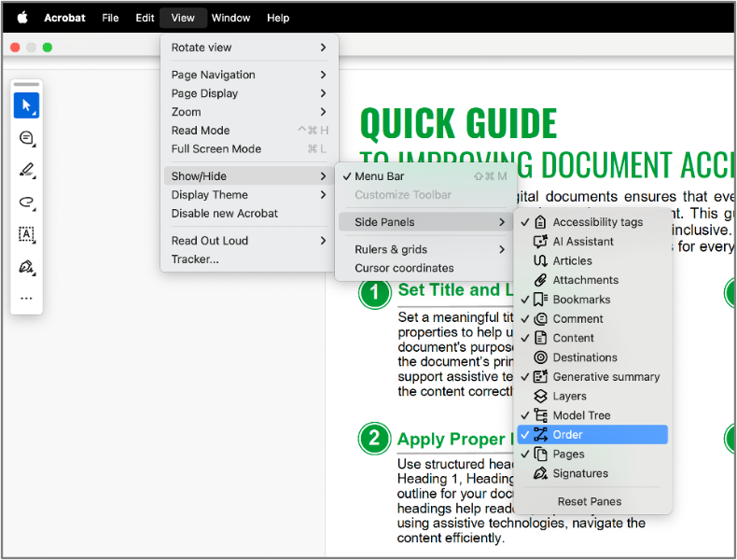Click the Bookmarks panel icon

(540, 299)
